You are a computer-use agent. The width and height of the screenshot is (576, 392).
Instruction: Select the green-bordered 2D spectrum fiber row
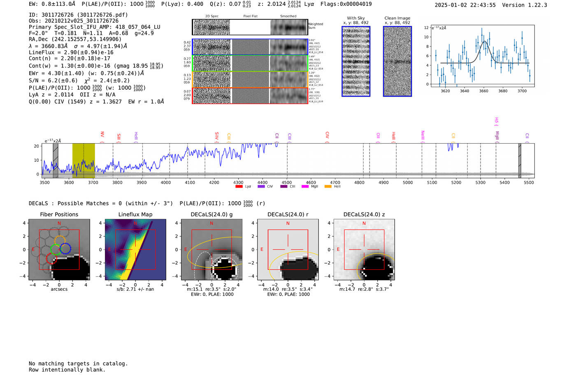click(x=250, y=63)
